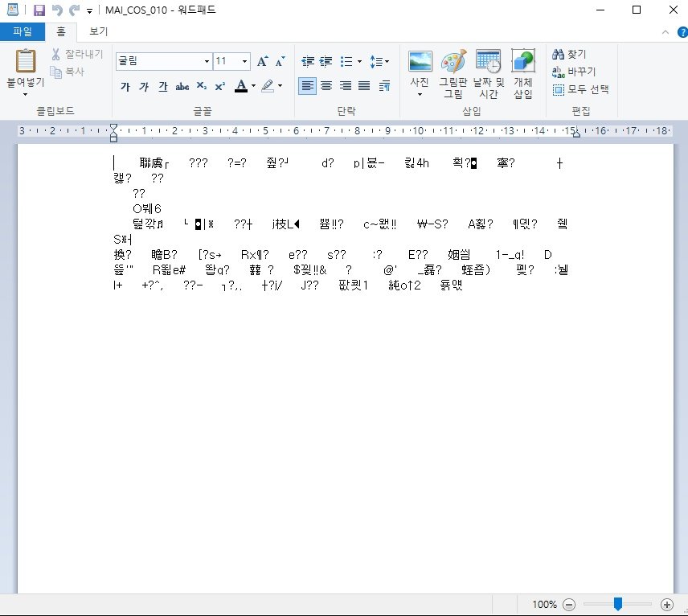Click the zoom slider thumb

(x=618, y=604)
